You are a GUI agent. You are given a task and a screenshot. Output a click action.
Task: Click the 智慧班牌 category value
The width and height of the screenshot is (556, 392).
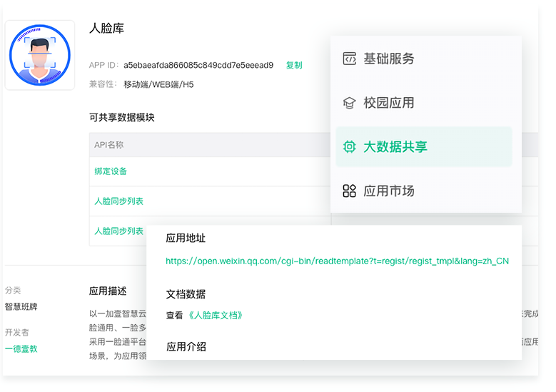pyautogui.click(x=21, y=306)
